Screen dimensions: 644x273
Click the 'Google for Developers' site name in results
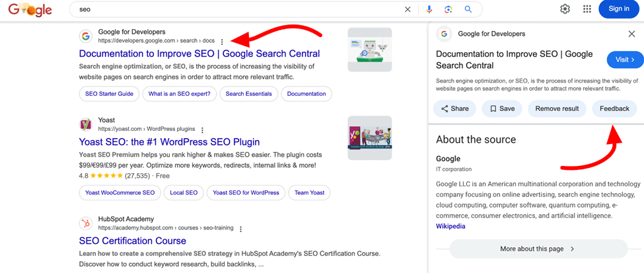[x=132, y=32]
